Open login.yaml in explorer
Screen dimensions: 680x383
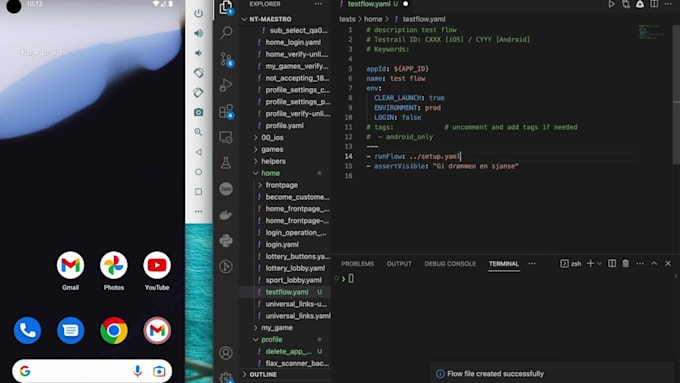click(282, 245)
